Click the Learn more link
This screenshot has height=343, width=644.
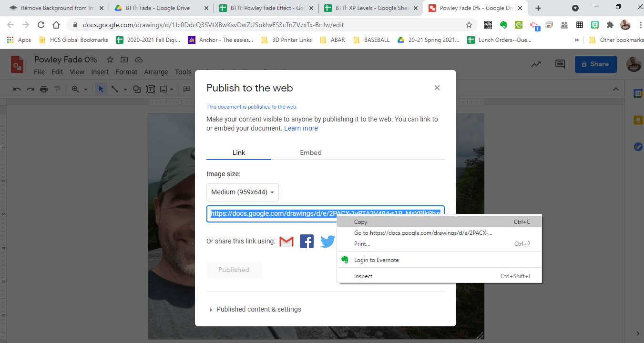301,128
